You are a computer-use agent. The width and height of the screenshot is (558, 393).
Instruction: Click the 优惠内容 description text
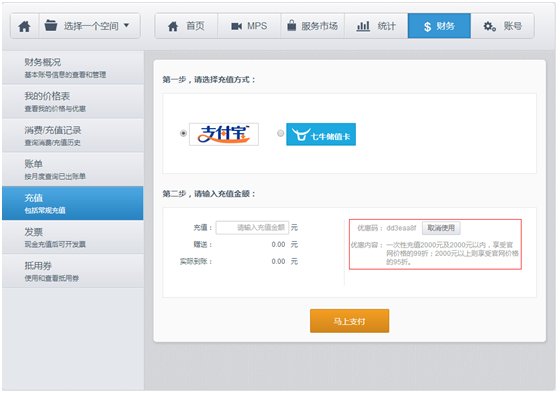452,253
